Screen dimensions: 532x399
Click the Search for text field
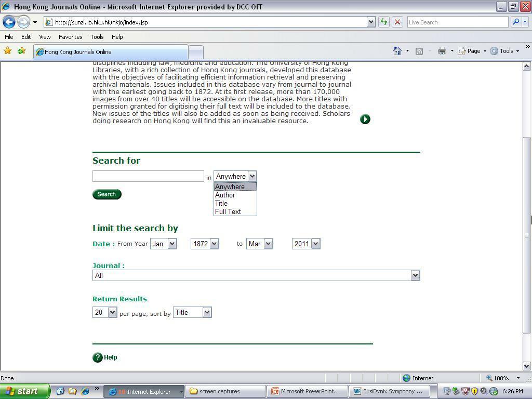(x=148, y=176)
